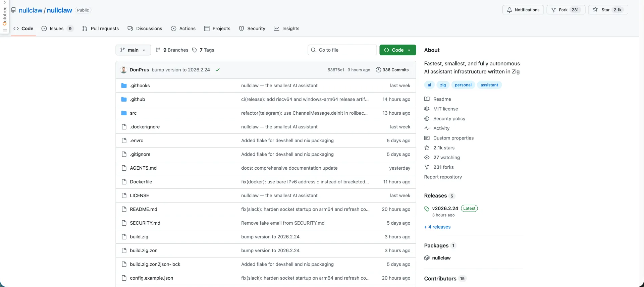Open the build.zig file
The width and height of the screenshot is (644, 287).
pyautogui.click(x=139, y=237)
